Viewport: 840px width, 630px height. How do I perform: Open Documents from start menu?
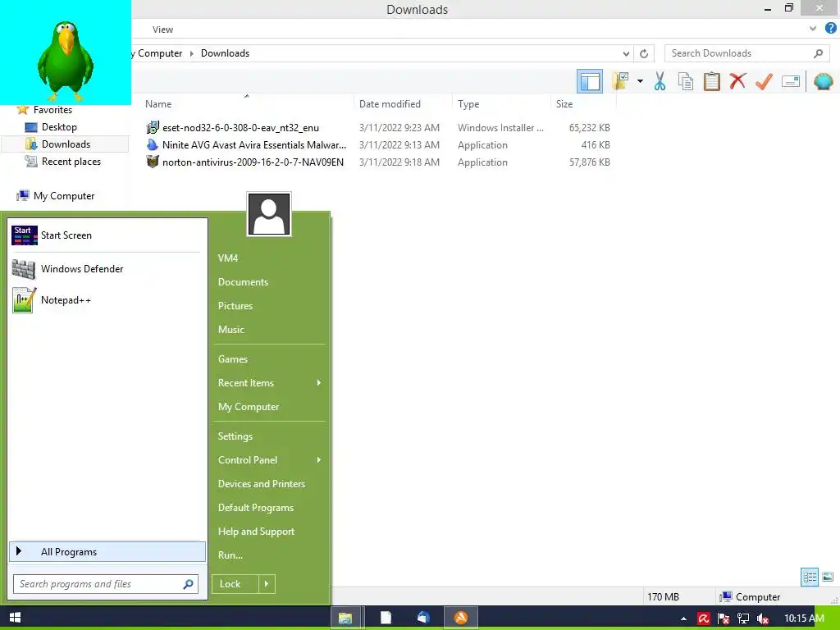243,282
